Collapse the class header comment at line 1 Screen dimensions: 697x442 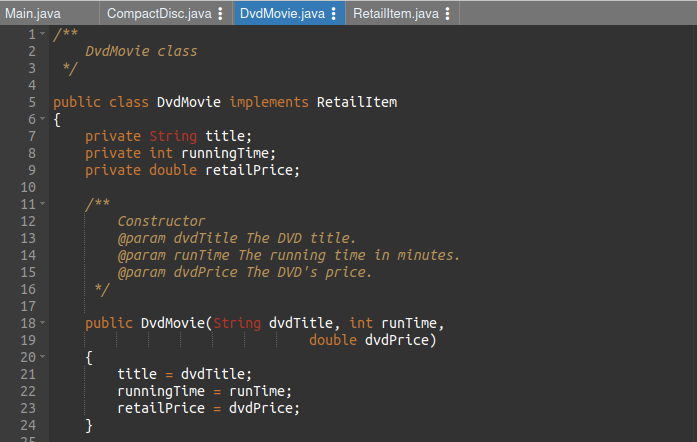point(42,35)
